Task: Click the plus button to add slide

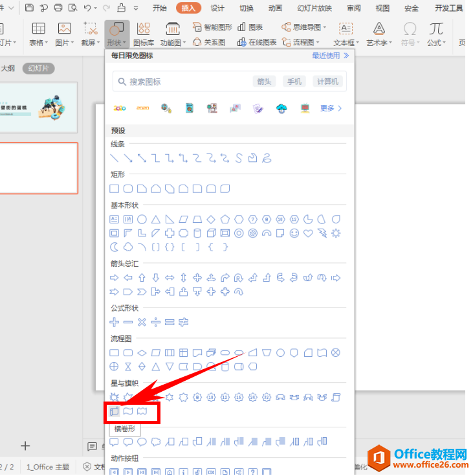Action: tap(25, 446)
